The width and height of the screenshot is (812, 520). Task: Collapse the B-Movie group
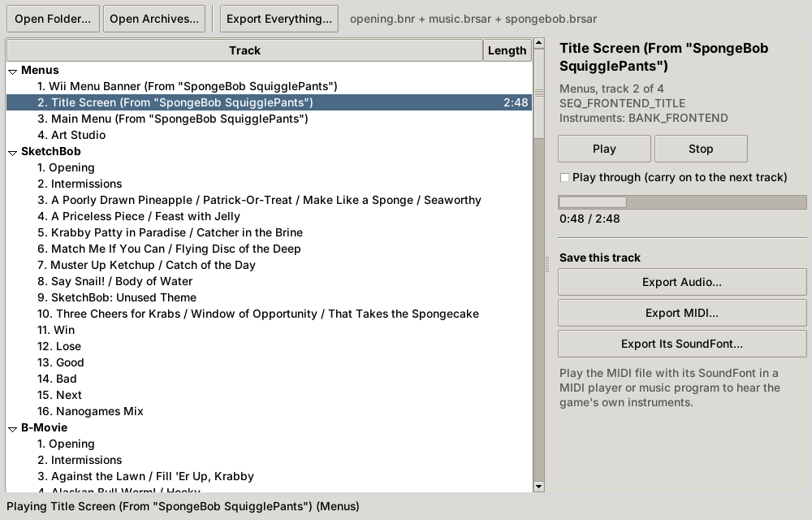tap(13, 428)
